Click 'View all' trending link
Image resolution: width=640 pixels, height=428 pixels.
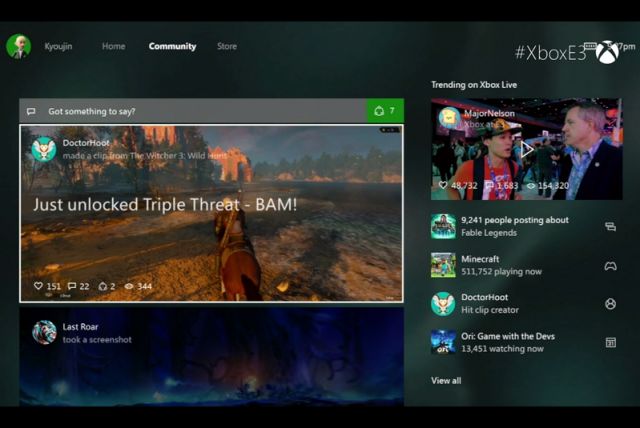pos(446,381)
